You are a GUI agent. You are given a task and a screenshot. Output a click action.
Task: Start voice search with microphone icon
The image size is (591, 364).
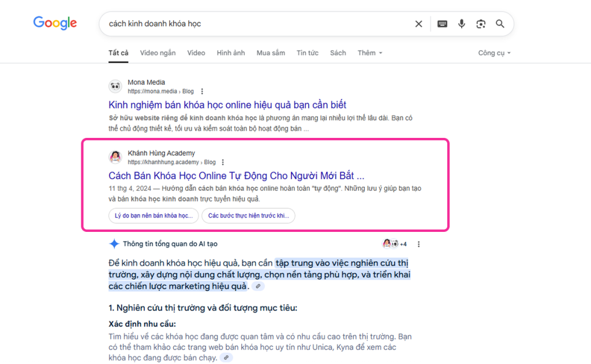(x=461, y=24)
